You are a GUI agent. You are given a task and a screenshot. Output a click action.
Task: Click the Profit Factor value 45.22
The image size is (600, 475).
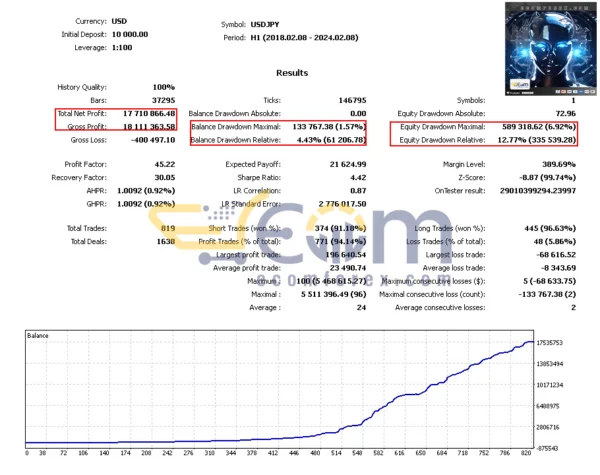coord(162,164)
